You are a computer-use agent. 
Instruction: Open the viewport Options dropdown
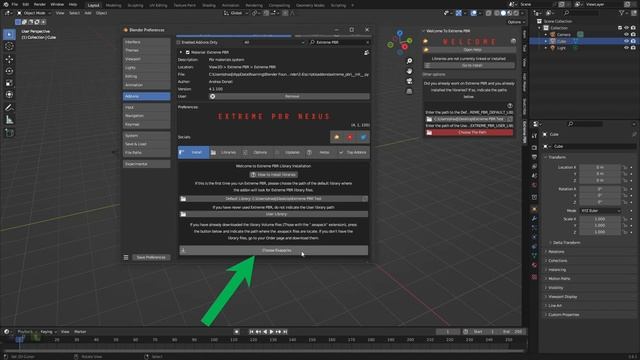(516, 22)
